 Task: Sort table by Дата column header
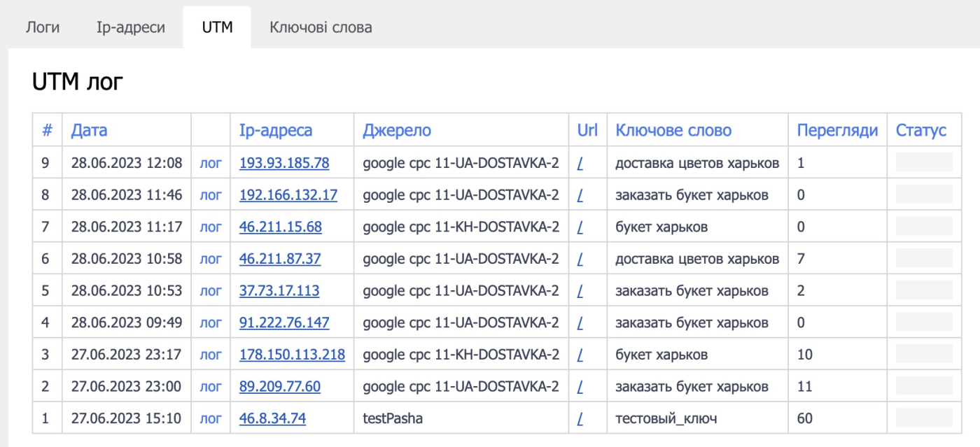tap(89, 130)
